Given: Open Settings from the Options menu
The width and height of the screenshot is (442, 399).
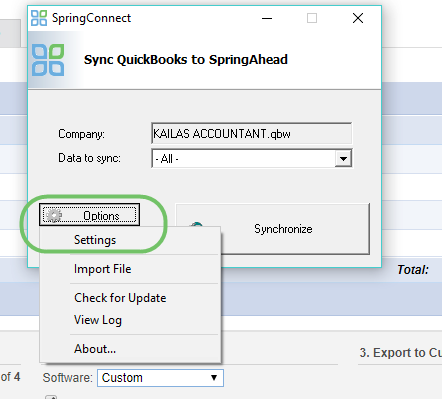Looking at the screenshot, I should 130,240.
